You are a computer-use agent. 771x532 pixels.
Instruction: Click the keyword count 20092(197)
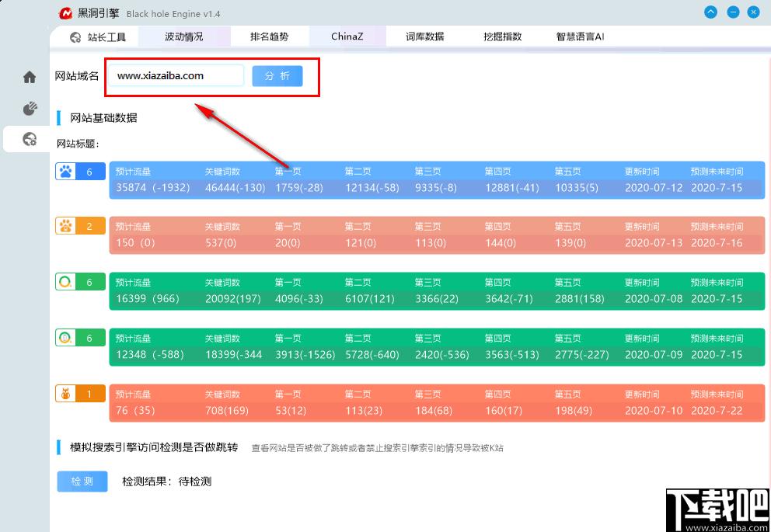pos(233,299)
